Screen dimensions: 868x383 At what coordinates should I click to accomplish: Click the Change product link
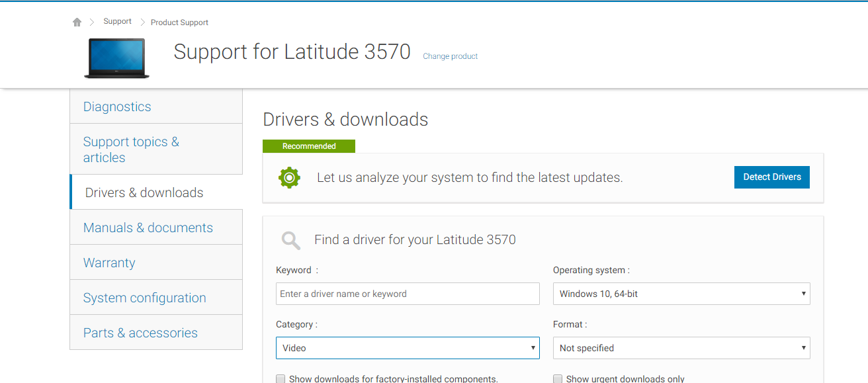click(450, 57)
